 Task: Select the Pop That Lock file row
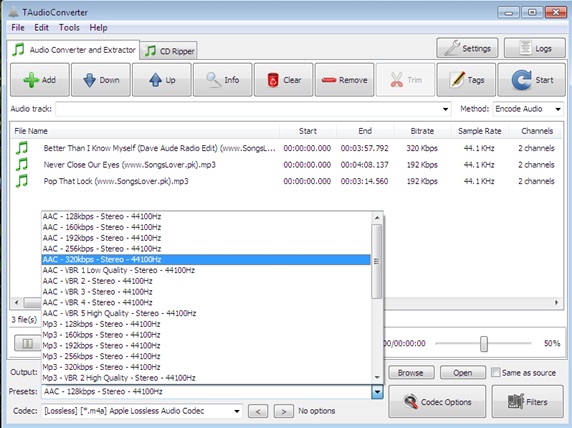pyautogui.click(x=286, y=181)
